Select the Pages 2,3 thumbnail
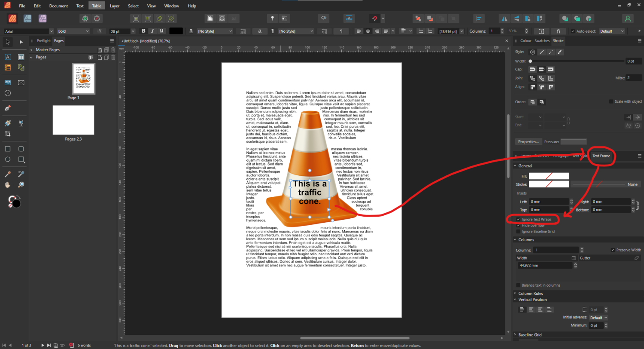The image size is (644, 349). (x=73, y=120)
